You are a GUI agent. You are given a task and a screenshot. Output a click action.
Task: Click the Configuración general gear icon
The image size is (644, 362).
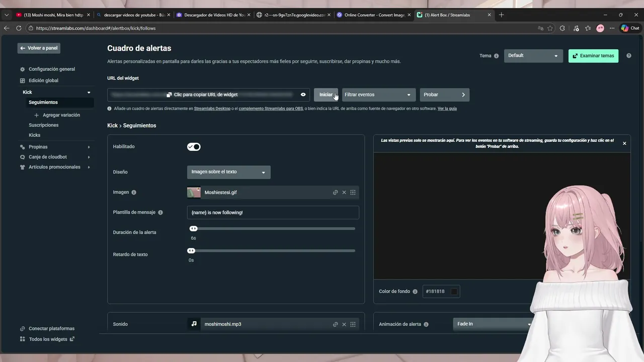(22, 69)
